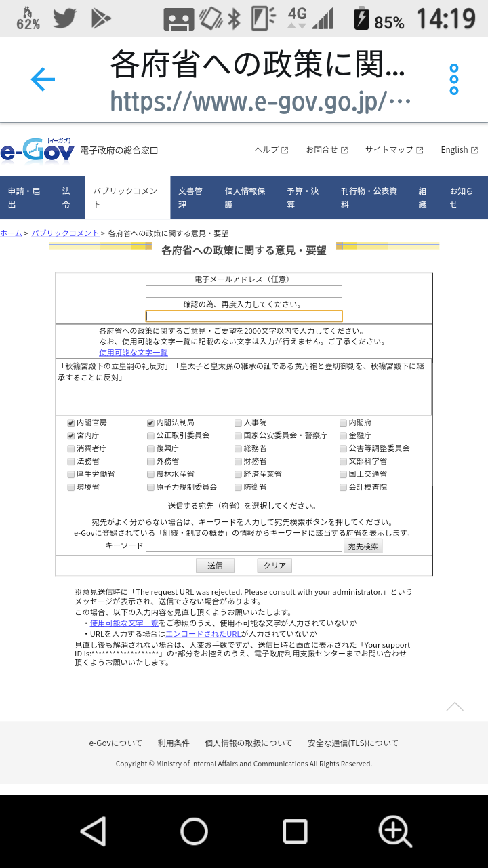
Task: Open Twitter notification icon in status bar
Action: (x=64, y=18)
